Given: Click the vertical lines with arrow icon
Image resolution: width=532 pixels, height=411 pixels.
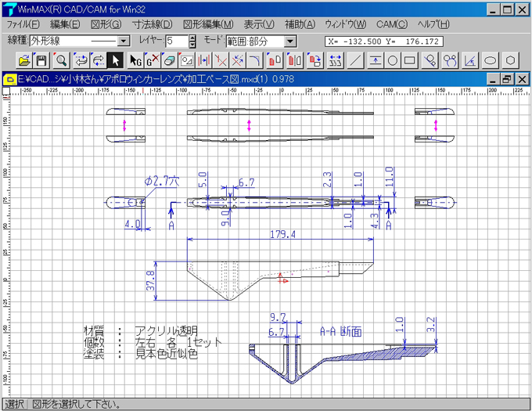Looking at the screenshot, I should tap(203, 60).
